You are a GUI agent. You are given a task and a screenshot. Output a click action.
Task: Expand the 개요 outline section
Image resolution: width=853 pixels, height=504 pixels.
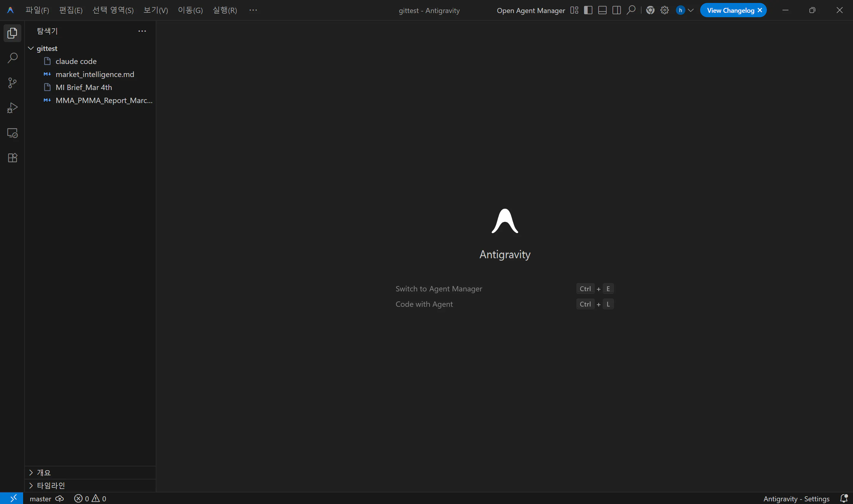click(x=90, y=472)
